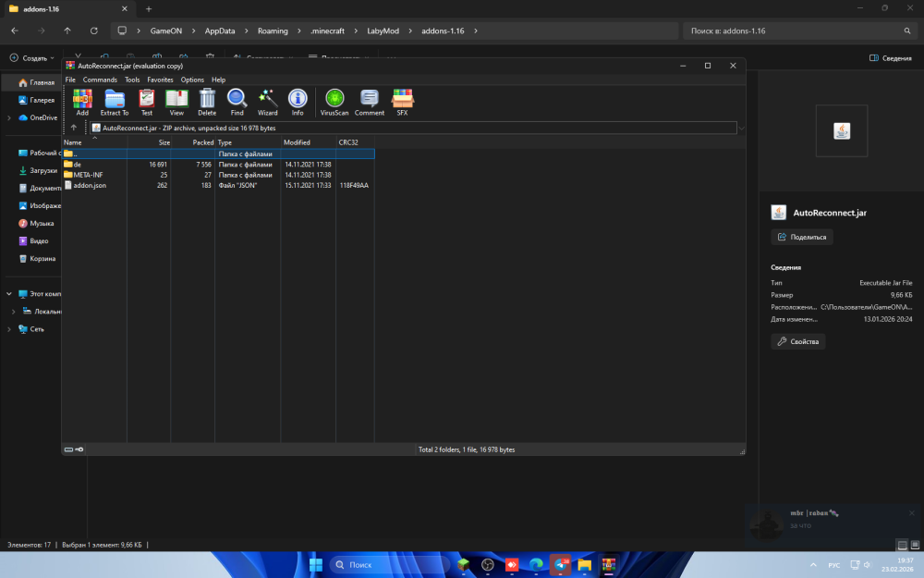Screen dimensions: 924x578
Task: Launch the Wizard tool
Action: point(268,102)
